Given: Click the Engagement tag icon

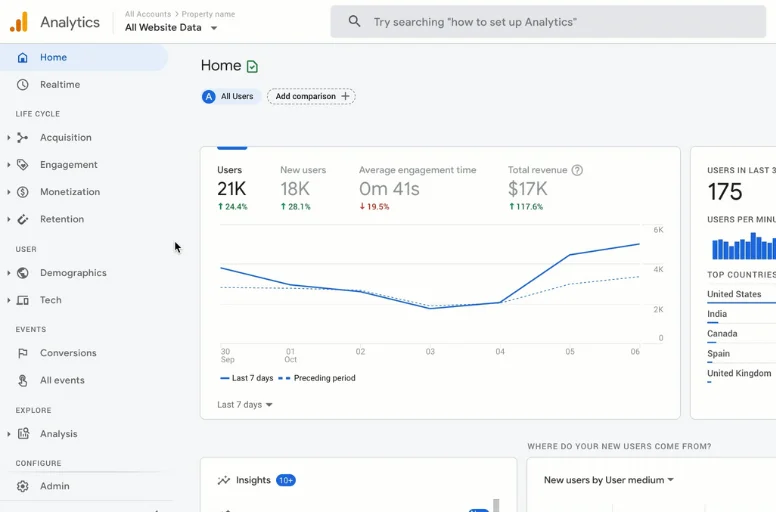Looking at the screenshot, I should click(x=23, y=165).
